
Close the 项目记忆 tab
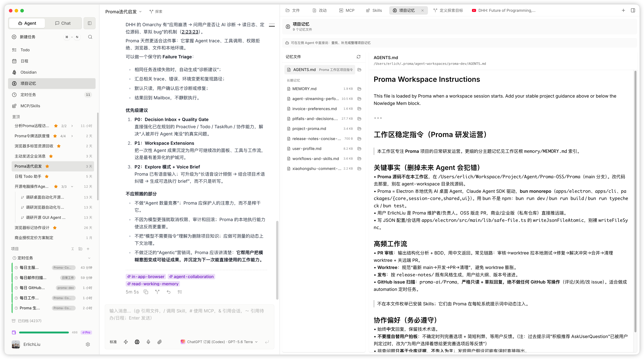(422, 11)
